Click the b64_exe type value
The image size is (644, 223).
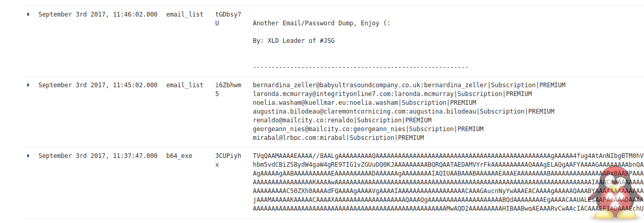pos(179,156)
